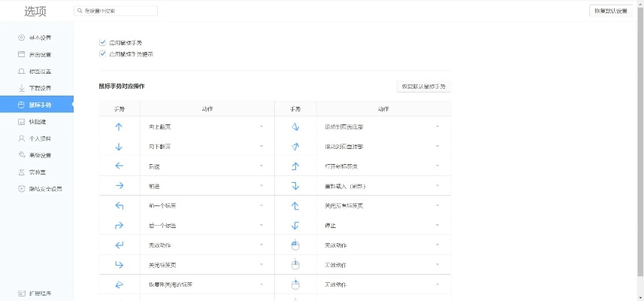The width and height of the screenshot is (644, 301).
Task: Expand the 停止 action dropdown
Action: (437, 225)
